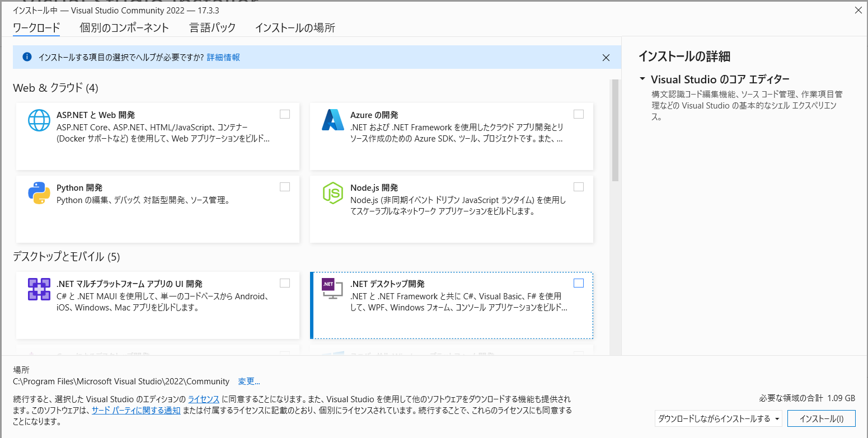Select the Node.js 開発 workload title
This screenshot has width=868, height=438.
[x=374, y=188]
